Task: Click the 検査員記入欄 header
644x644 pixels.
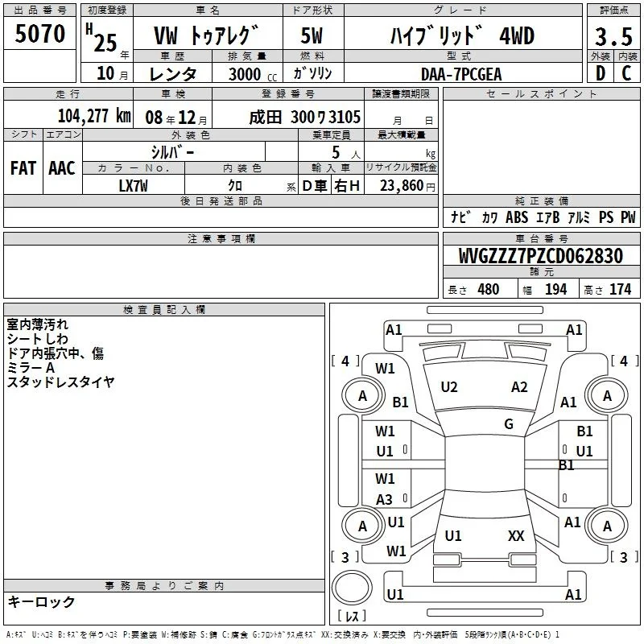Action: 164,310
